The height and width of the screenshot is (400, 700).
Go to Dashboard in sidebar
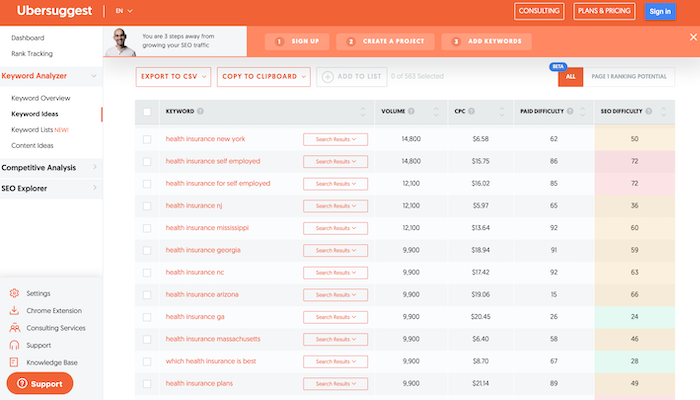point(28,38)
